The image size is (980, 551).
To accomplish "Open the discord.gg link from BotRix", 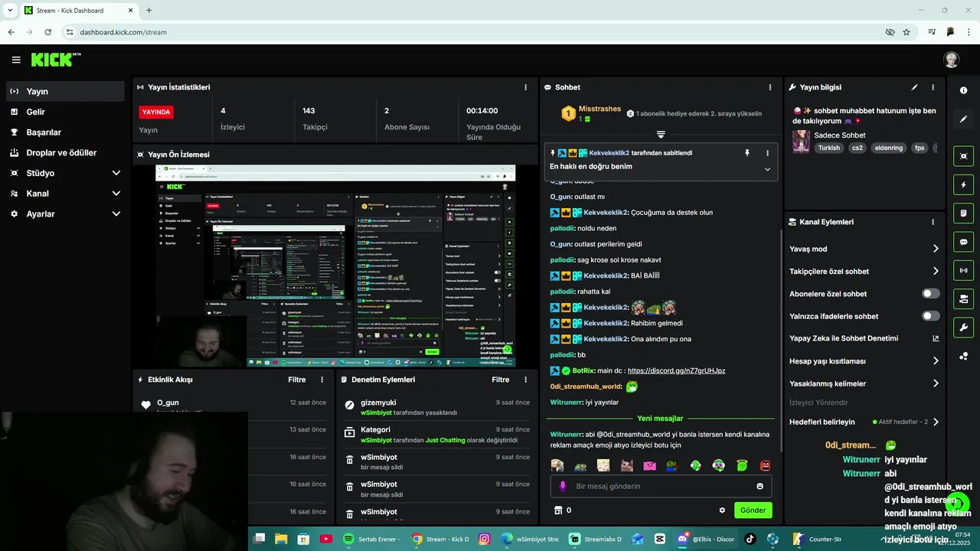I will coord(676,370).
